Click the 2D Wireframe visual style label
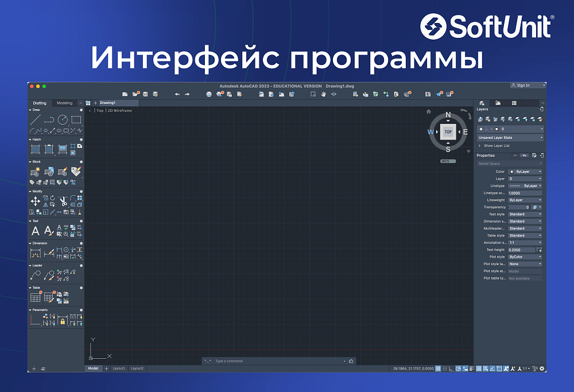The height and width of the screenshot is (392, 574). point(120,111)
